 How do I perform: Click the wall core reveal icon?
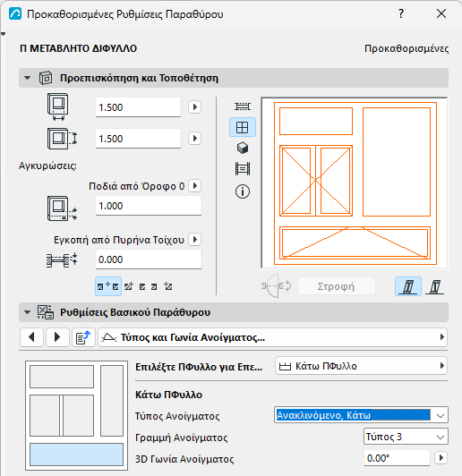coord(62,260)
